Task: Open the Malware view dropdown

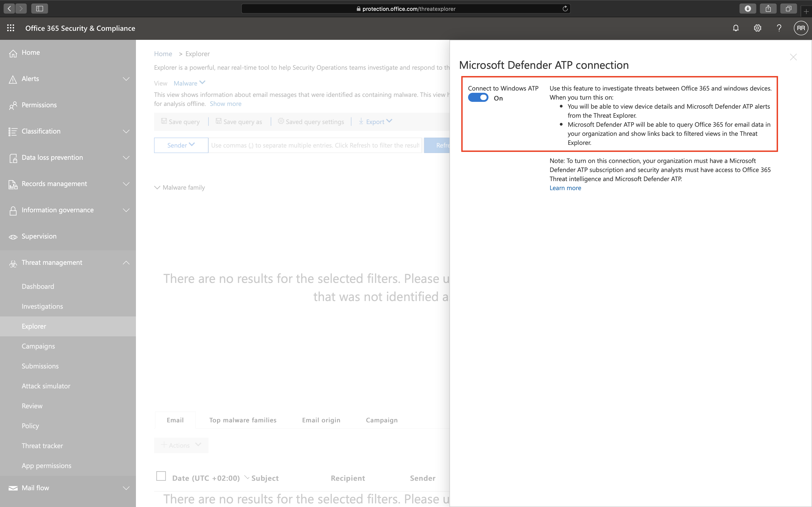Action: point(189,83)
